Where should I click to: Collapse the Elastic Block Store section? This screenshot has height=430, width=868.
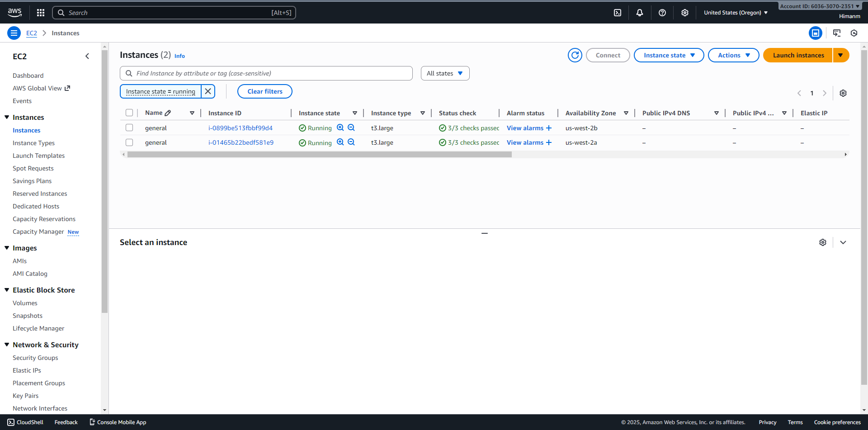[7, 290]
